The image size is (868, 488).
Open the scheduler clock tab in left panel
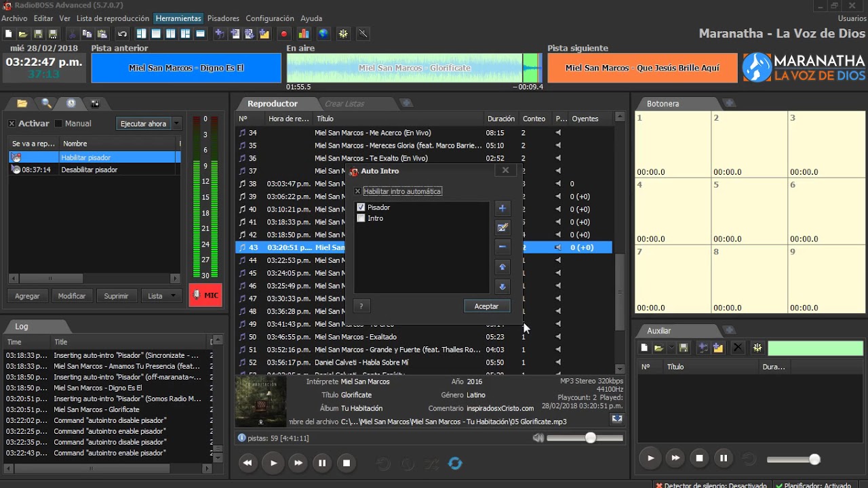click(x=71, y=103)
